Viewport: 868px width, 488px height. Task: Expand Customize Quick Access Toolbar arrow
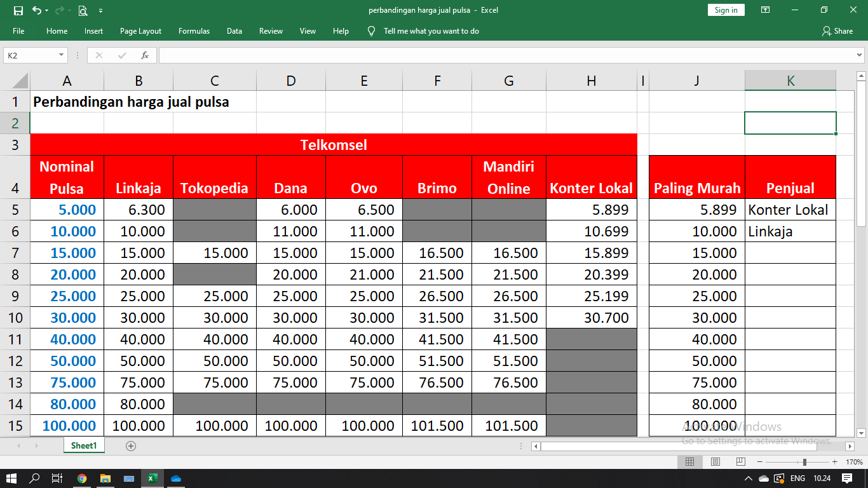[100, 11]
